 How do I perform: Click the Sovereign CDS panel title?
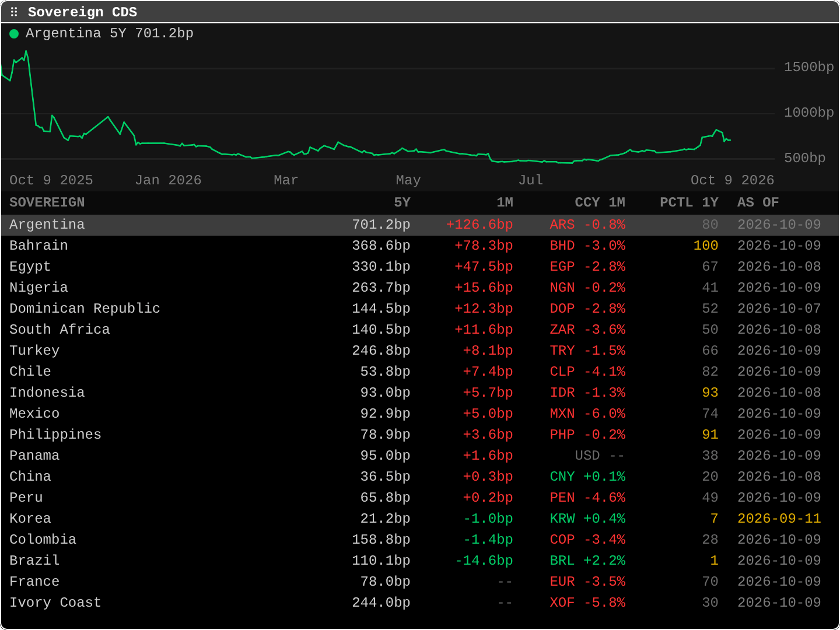tap(82, 12)
